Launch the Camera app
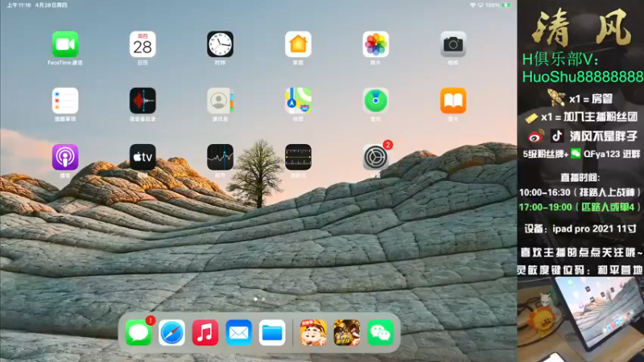This screenshot has width=644, height=362. click(x=453, y=44)
